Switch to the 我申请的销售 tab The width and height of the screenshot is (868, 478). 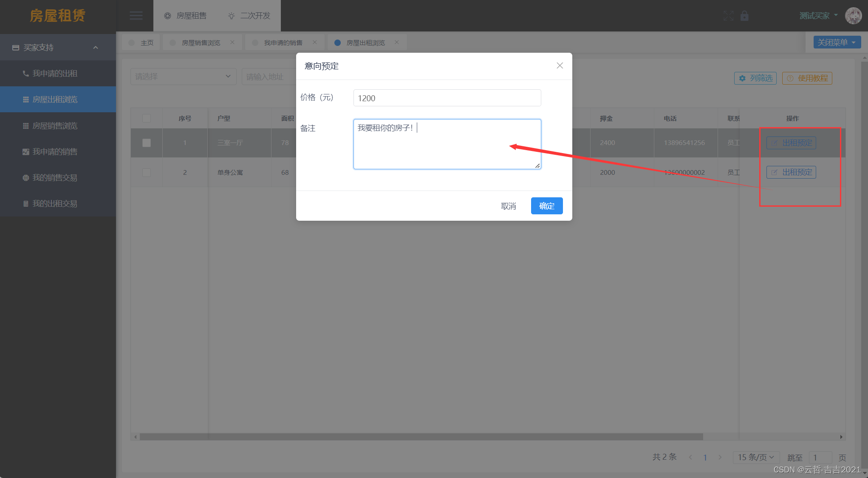[x=283, y=43]
